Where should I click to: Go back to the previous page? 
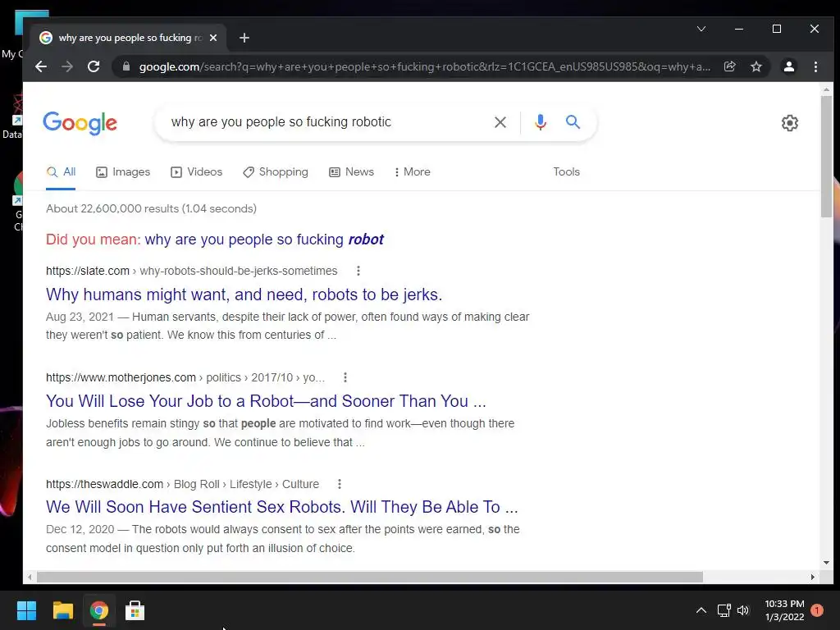(41, 66)
